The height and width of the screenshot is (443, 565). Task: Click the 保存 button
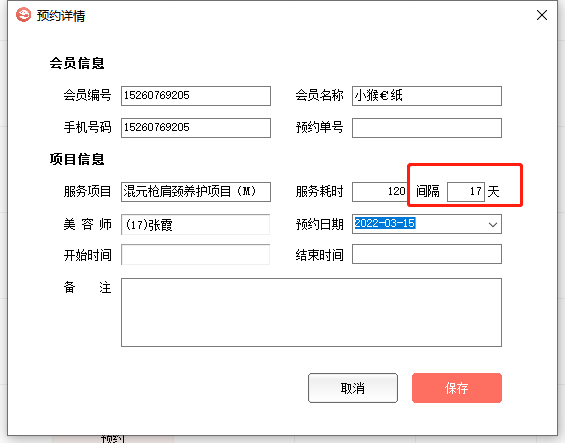(x=457, y=388)
